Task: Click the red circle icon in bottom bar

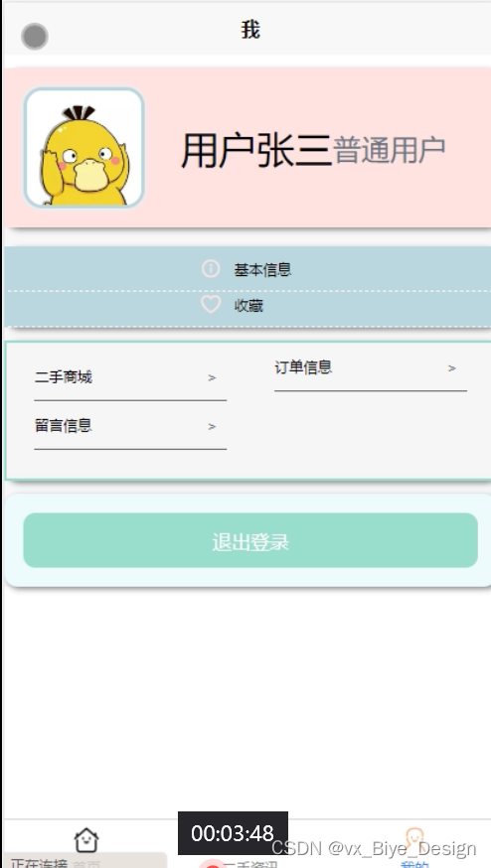Action: (x=212, y=864)
